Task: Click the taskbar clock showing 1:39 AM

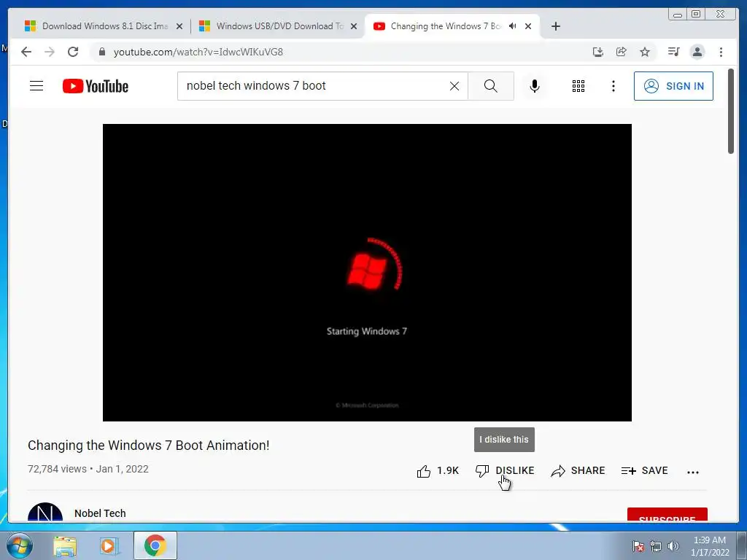Action: 710,546
